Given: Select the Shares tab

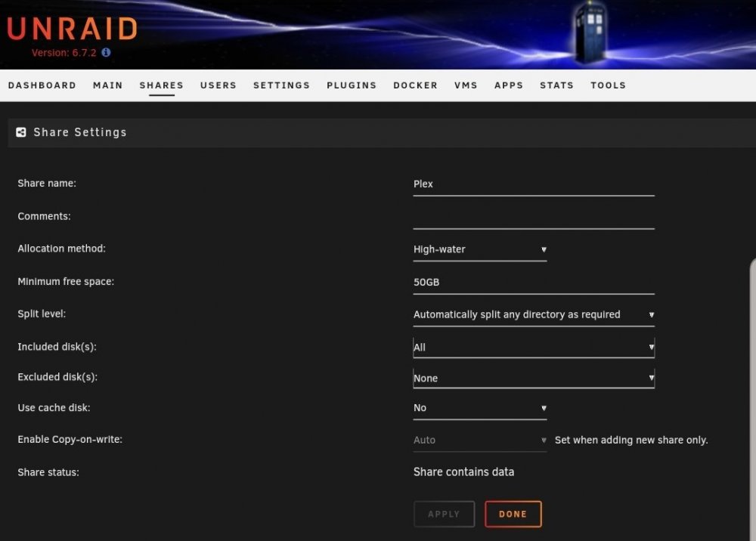Looking at the screenshot, I should tap(162, 85).
